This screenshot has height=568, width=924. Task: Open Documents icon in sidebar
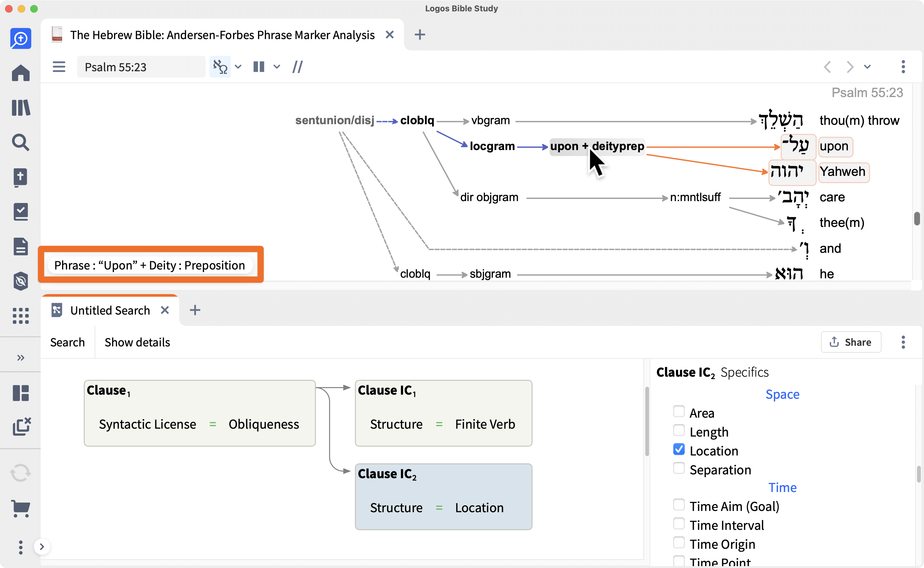21,247
